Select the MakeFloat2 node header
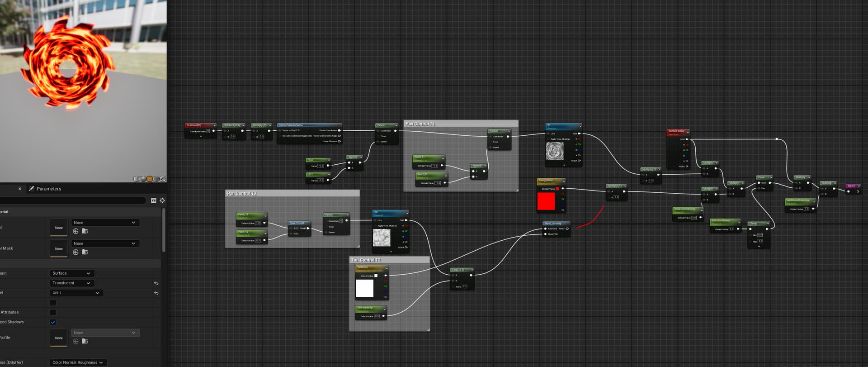 299,223
